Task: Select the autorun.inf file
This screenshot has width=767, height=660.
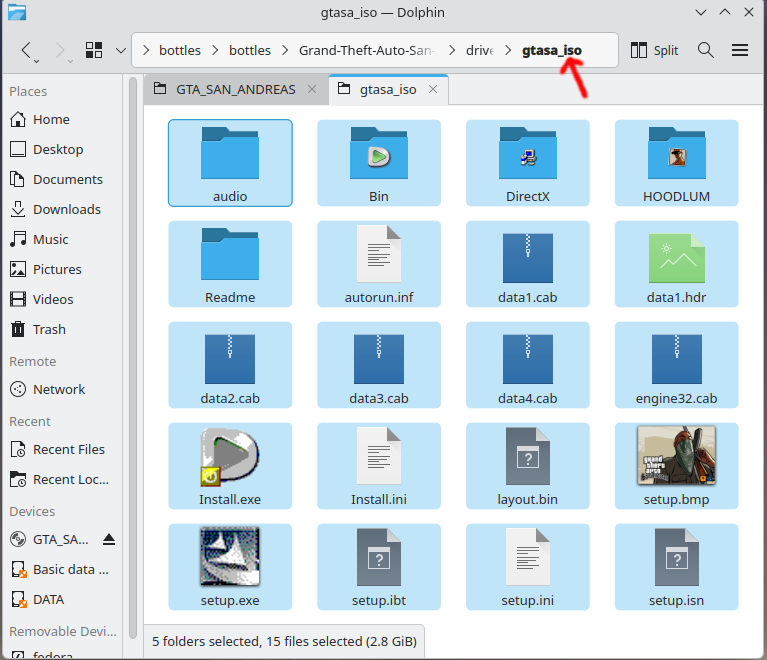Action: [379, 264]
